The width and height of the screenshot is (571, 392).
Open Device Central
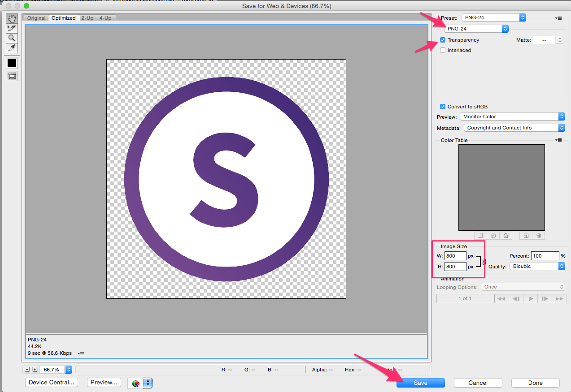pos(51,383)
